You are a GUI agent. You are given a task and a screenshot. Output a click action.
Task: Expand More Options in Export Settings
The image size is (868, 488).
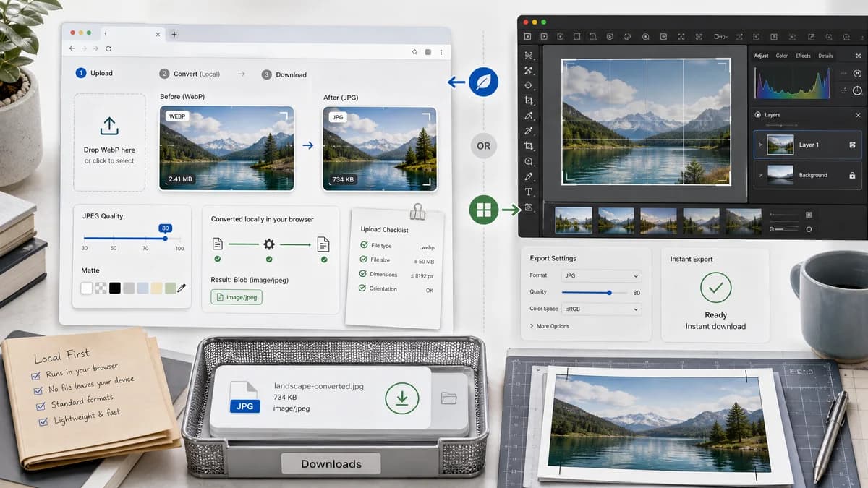tap(550, 326)
